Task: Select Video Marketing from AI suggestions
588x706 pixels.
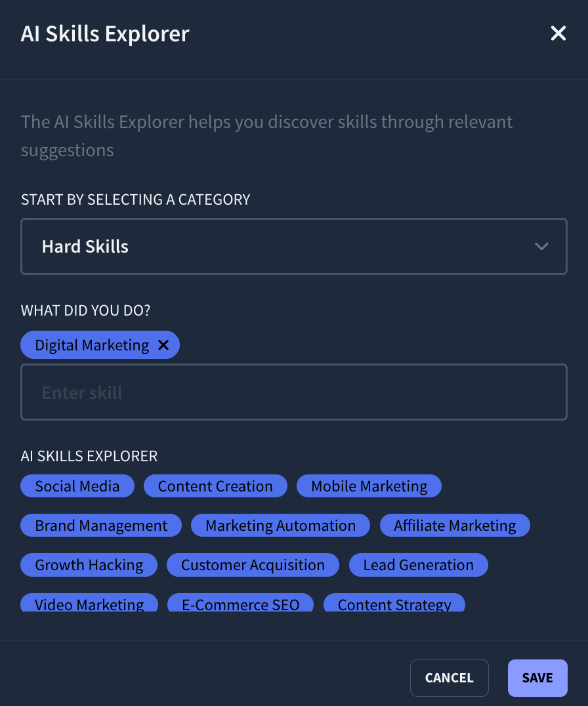Action: (89, 604)
